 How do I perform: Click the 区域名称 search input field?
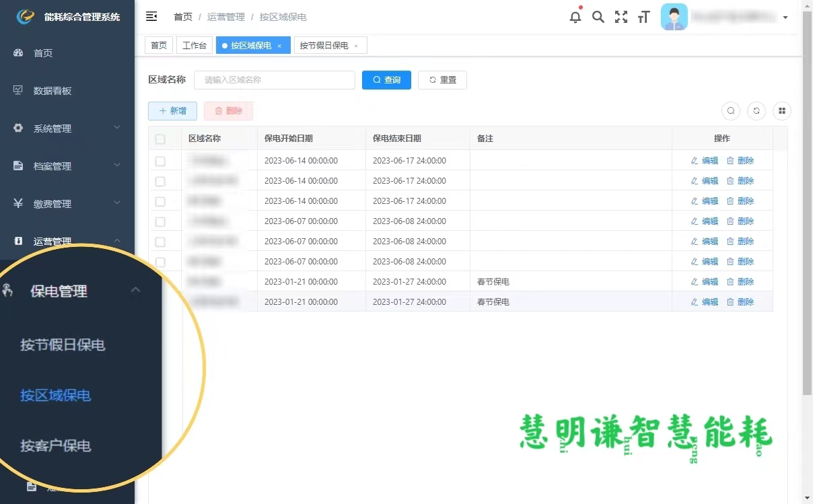point(274,80)
